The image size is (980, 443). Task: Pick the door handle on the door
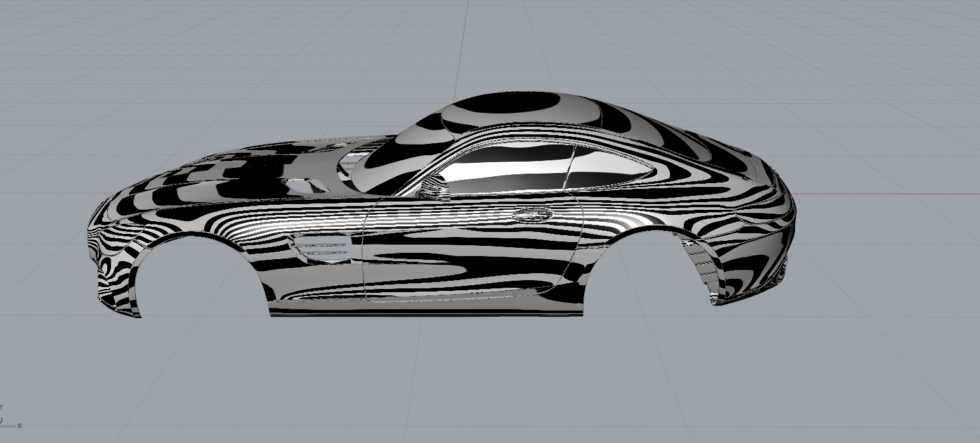(534, 214)
